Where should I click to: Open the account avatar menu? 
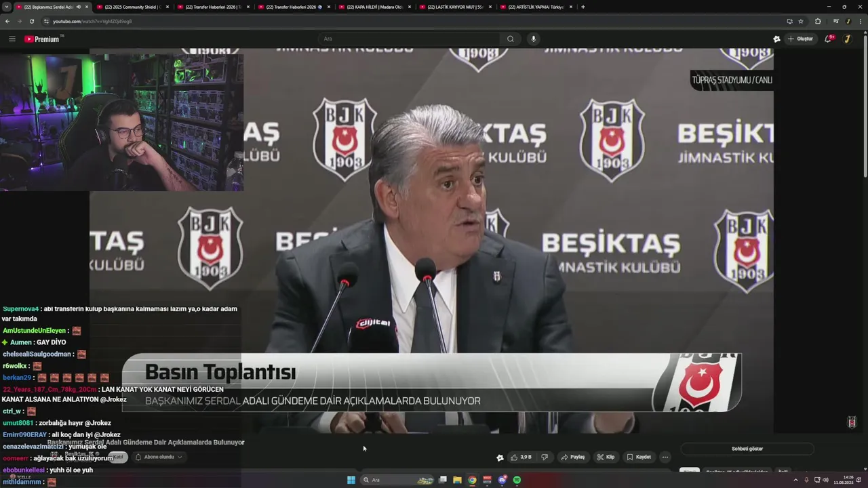coord(847,39)
